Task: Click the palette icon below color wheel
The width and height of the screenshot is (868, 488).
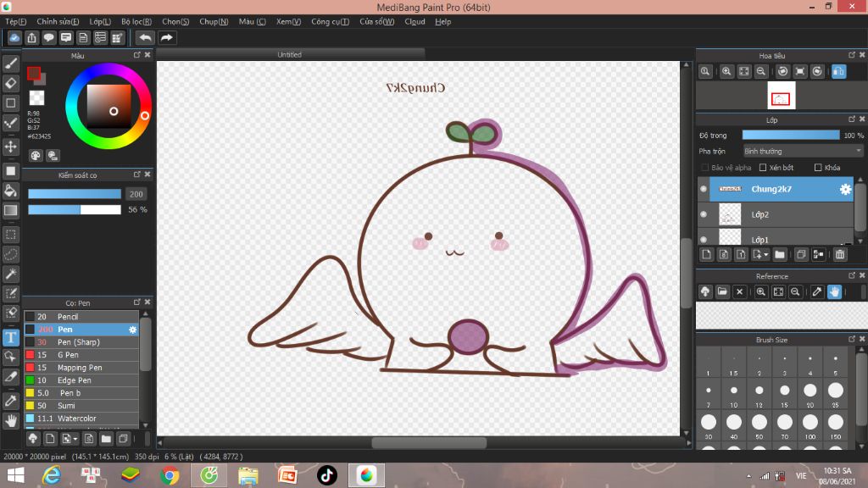Action: coord(36,156)
